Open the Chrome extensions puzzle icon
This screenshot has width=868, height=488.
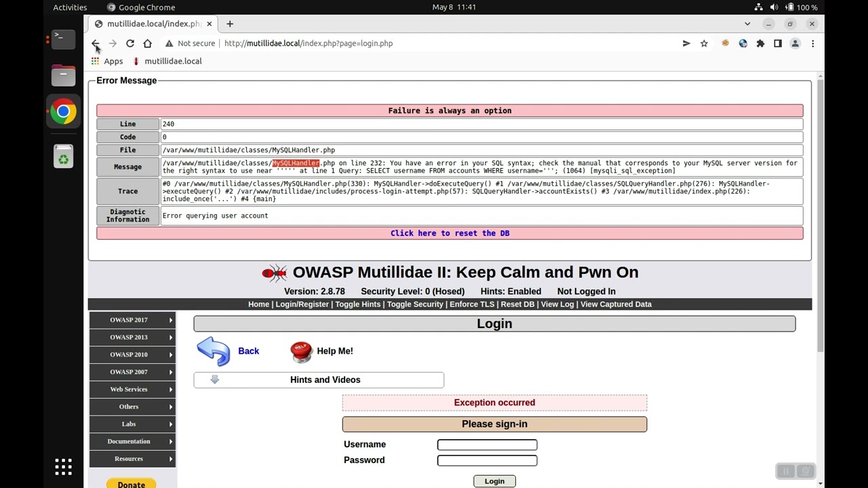click(x=760, y=43)
